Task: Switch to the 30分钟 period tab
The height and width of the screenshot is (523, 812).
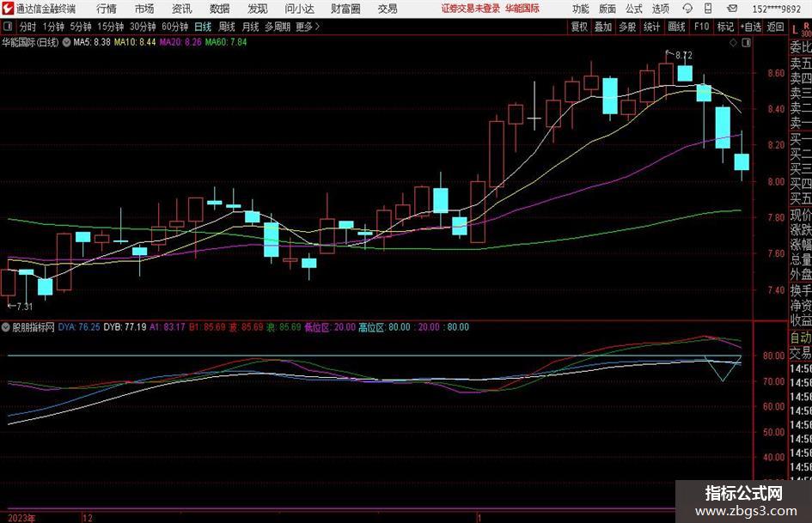Action: pyautogui.click(x=143, y=27)
